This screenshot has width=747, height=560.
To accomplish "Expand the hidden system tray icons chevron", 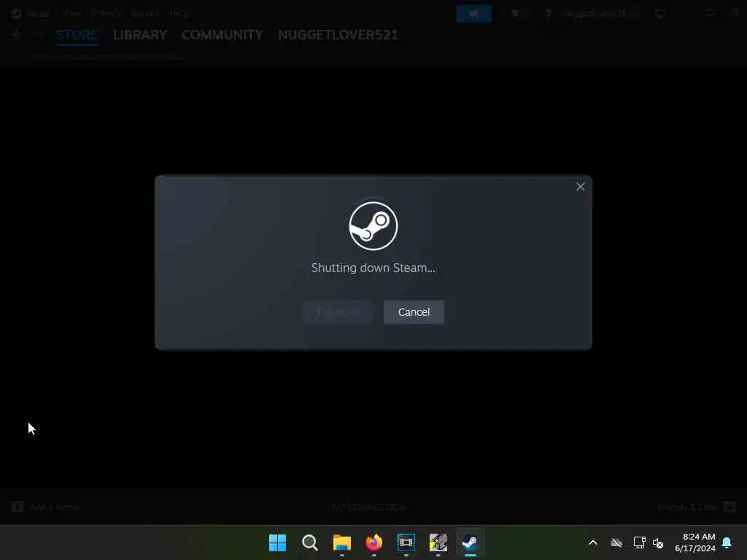I will click(x=593, y=542).
